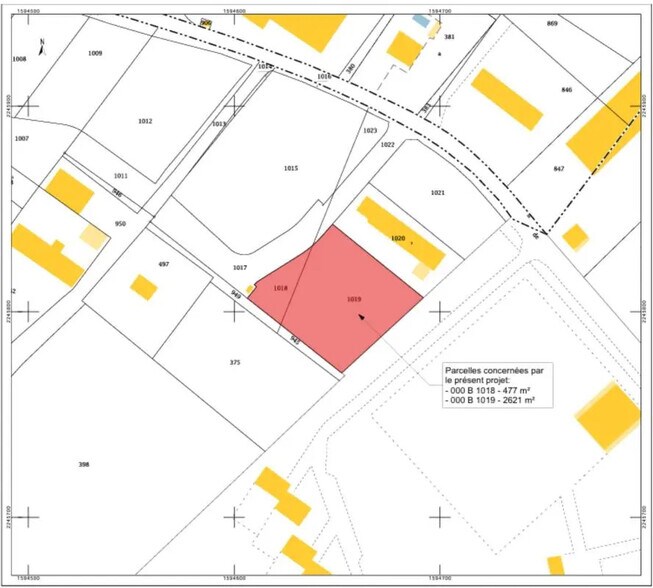
Task: Select parcel 846 label
Action: click(567, 90)
